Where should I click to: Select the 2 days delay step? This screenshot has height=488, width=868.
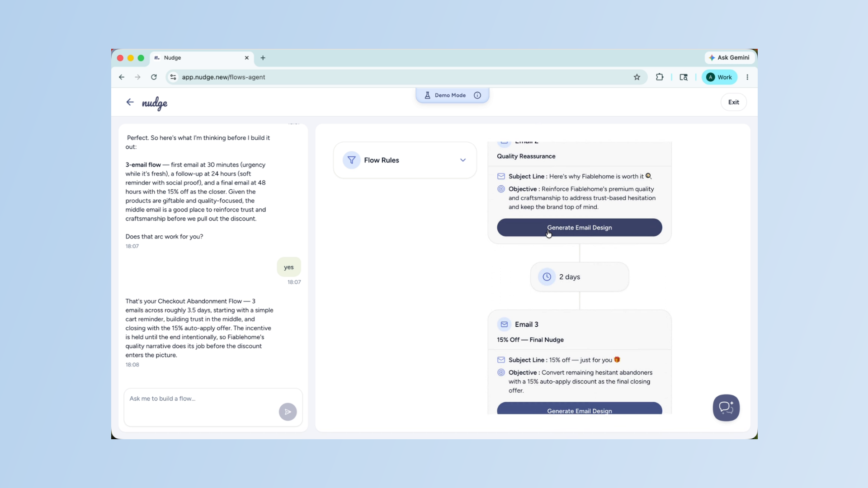click(x=580, y=277)
